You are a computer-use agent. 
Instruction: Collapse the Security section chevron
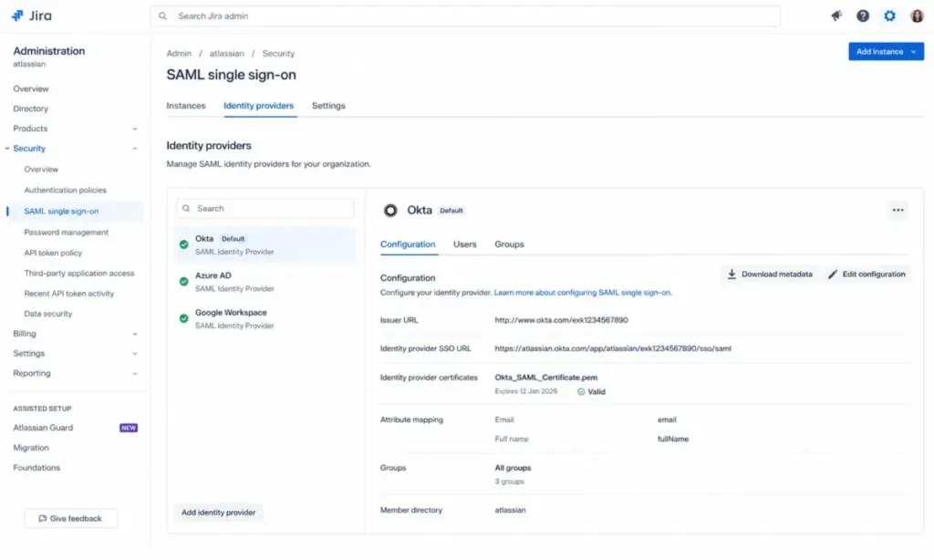135,149
